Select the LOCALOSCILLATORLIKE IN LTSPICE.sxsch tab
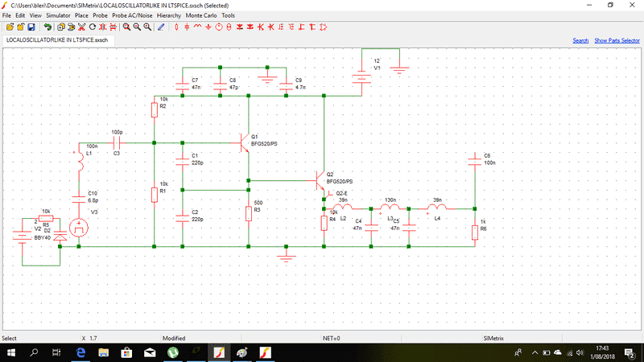Screen dimensions: 644x362 [56, 39]
